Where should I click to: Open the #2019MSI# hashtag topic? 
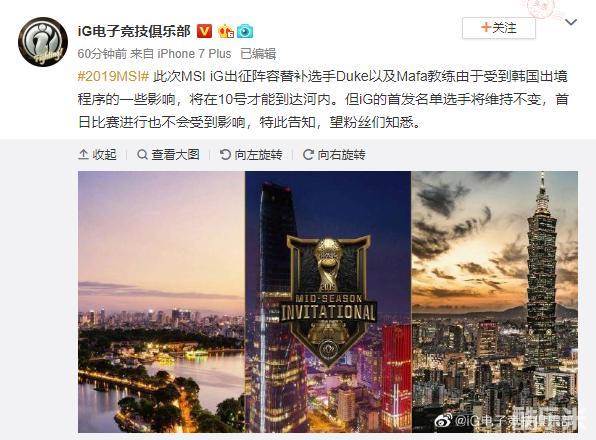pos(113,76)
